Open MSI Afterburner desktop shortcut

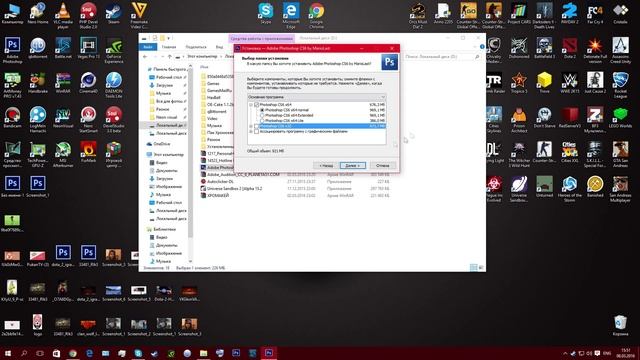click(x=63, y=154)
